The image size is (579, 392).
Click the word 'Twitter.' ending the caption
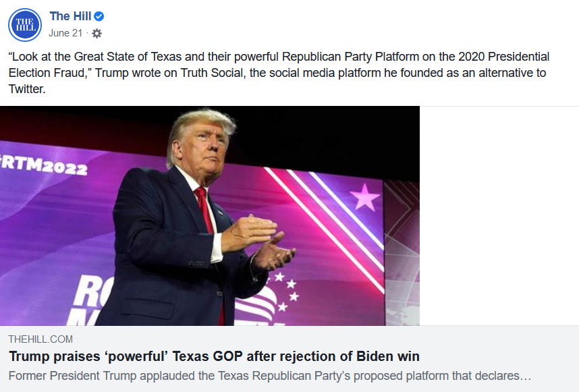click(27, 89)
